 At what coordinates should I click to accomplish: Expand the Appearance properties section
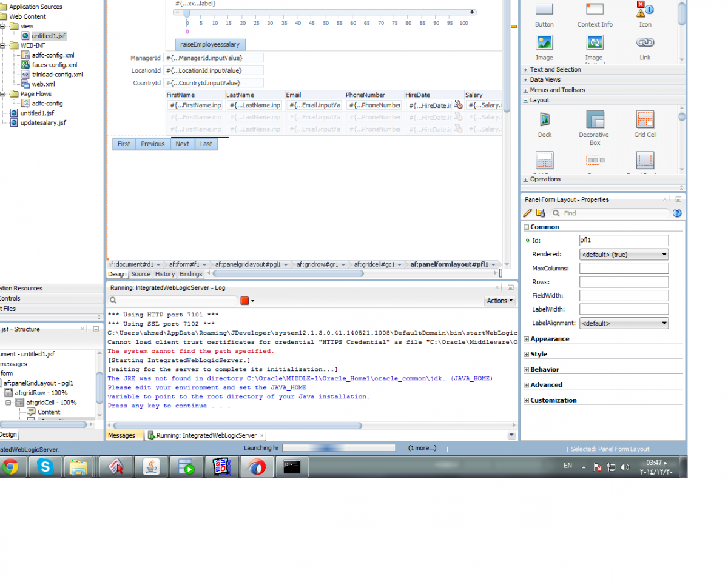527,339
